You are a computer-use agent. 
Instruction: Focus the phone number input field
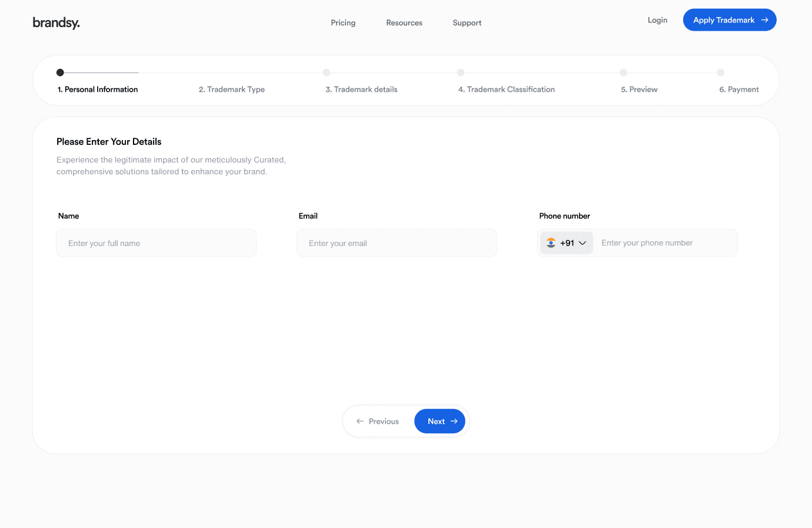tap(665, 243)
